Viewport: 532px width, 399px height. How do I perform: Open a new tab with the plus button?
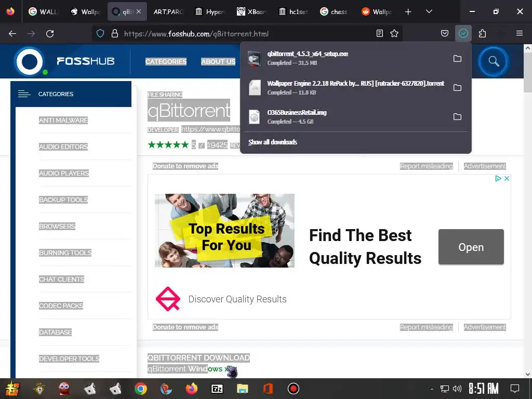click(408, 12)
